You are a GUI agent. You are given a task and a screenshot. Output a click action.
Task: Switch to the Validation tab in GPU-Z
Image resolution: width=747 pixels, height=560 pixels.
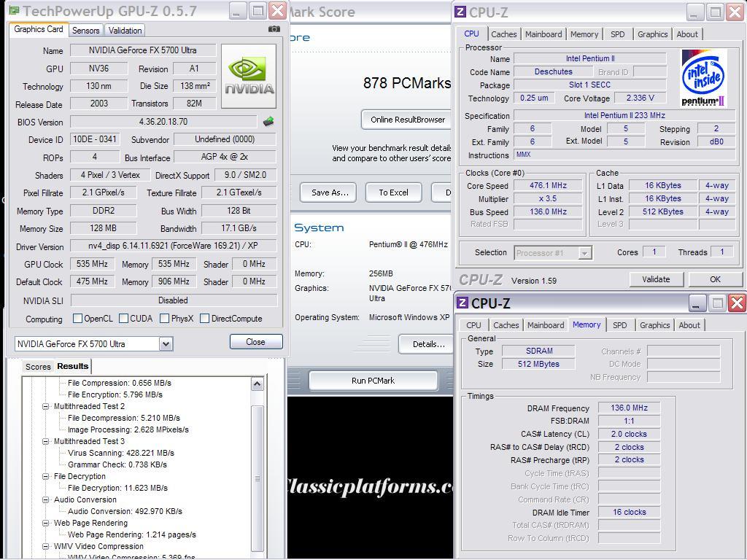(x=125, y=31)
